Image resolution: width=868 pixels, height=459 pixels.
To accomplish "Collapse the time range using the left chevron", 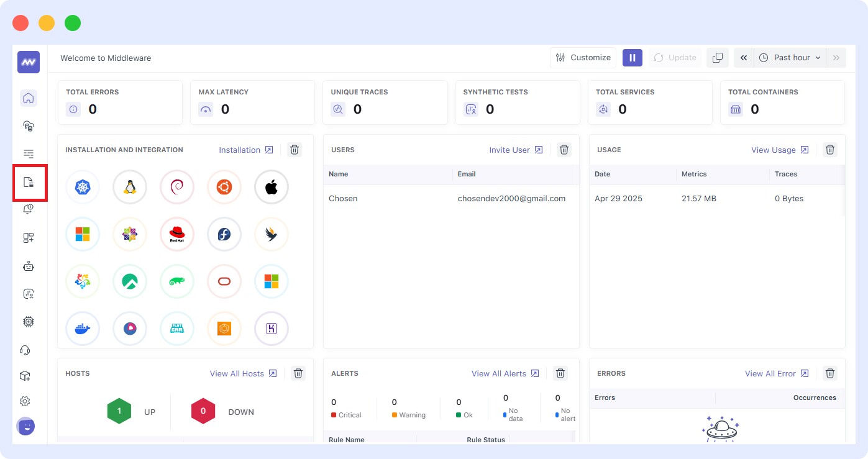I will coord(744,57).
